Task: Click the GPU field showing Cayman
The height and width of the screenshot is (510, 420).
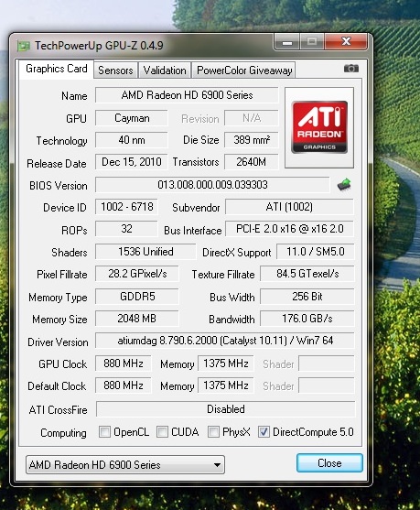Action: (x=132, y=118)
